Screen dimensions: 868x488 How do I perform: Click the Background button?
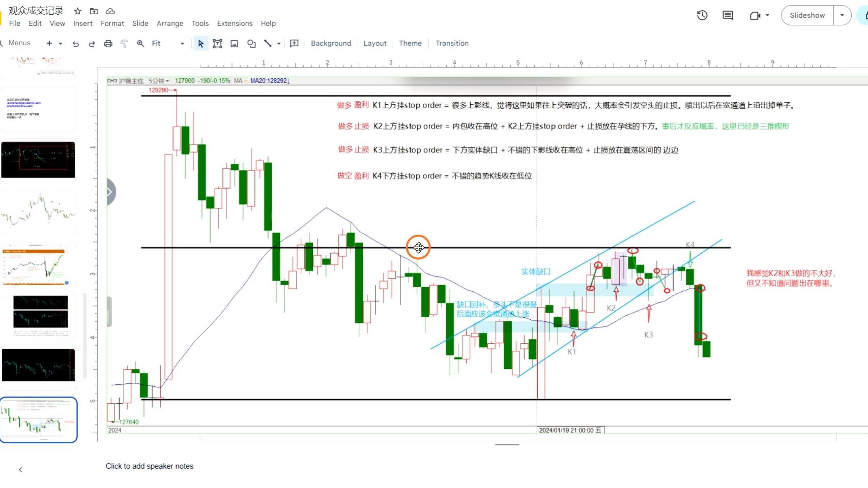click(331, 44)
